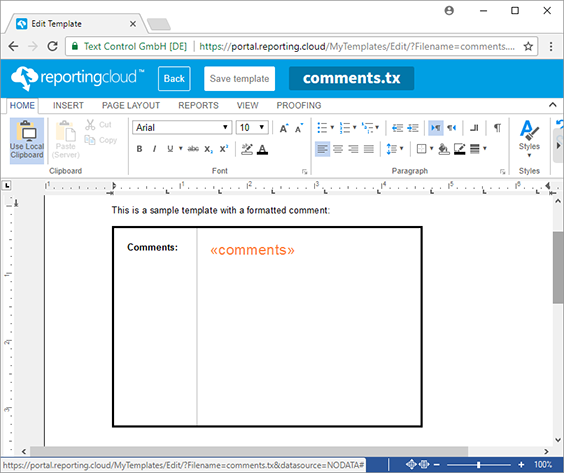Click zoom out minus button
Viewport: 564px width, 473px height.
(x=437, y=465)
